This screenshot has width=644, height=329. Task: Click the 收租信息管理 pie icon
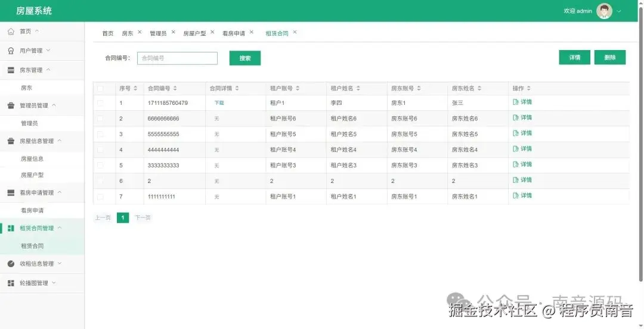tap(11, 263)
